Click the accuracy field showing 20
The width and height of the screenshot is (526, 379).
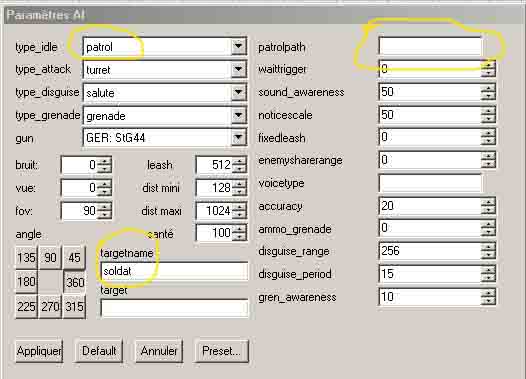[430, 205]
